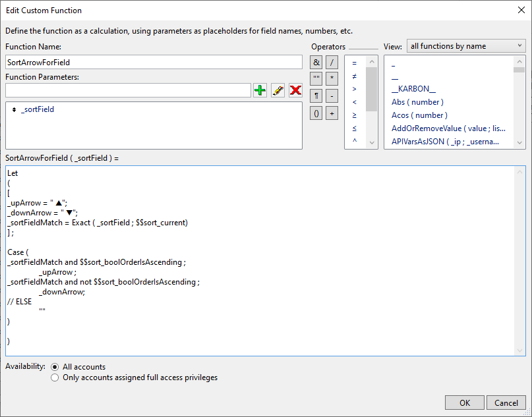Screen dimensions: 532x417
Task: Select __KARBON__ in the functions list
Action: coord(413,89)
